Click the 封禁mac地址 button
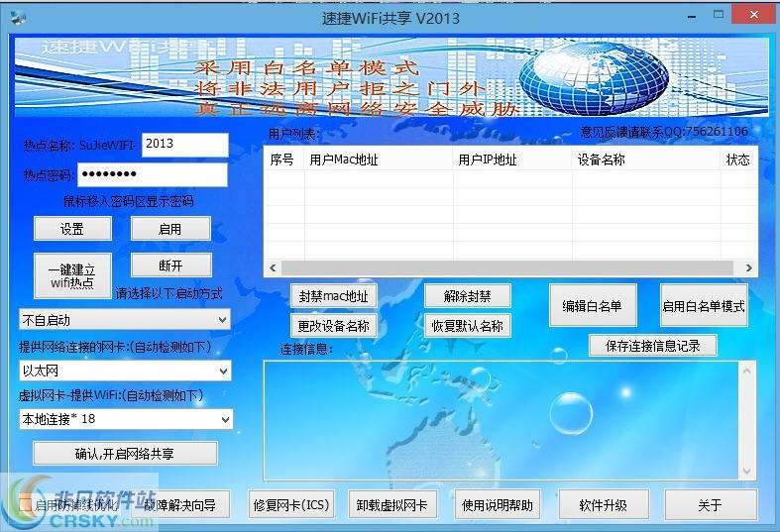This screenshot has width=780, height=532. coord(334,296)
